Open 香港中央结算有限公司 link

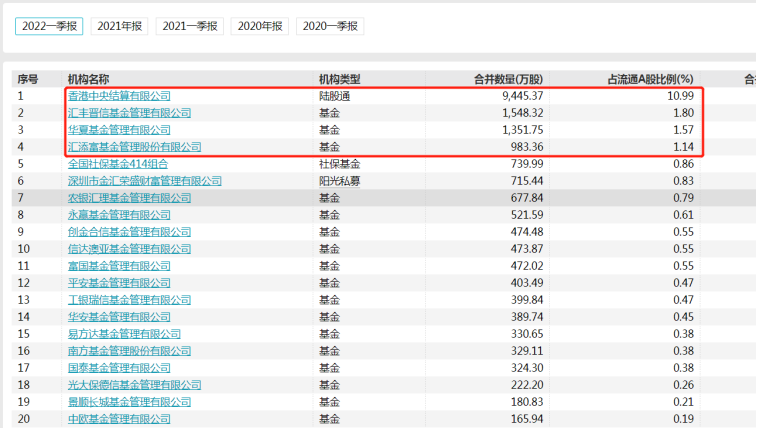[x=119, y=96]
